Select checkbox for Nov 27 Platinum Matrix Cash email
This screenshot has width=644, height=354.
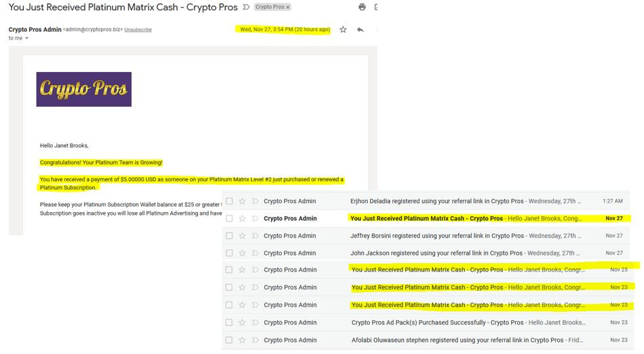229,218
